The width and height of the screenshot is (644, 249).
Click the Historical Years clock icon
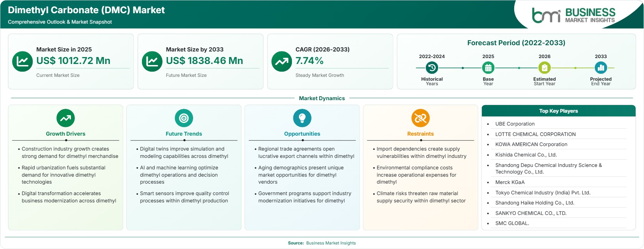(x=432, y=68)
